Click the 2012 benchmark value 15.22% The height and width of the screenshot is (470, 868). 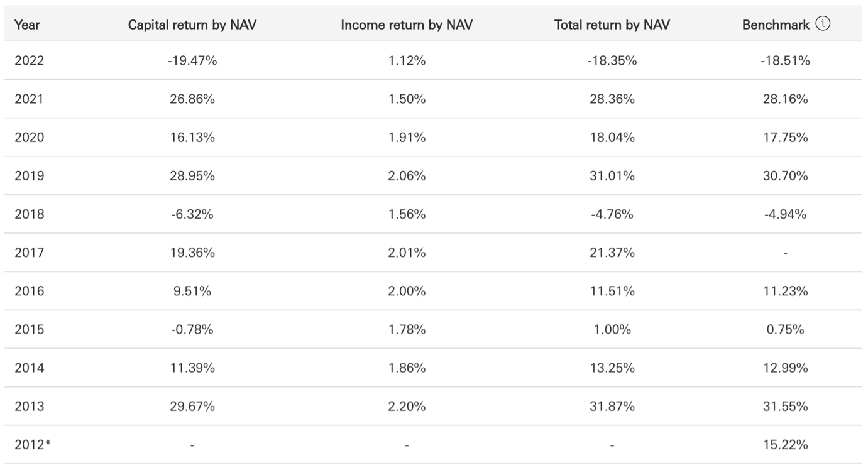pos(784,445)
